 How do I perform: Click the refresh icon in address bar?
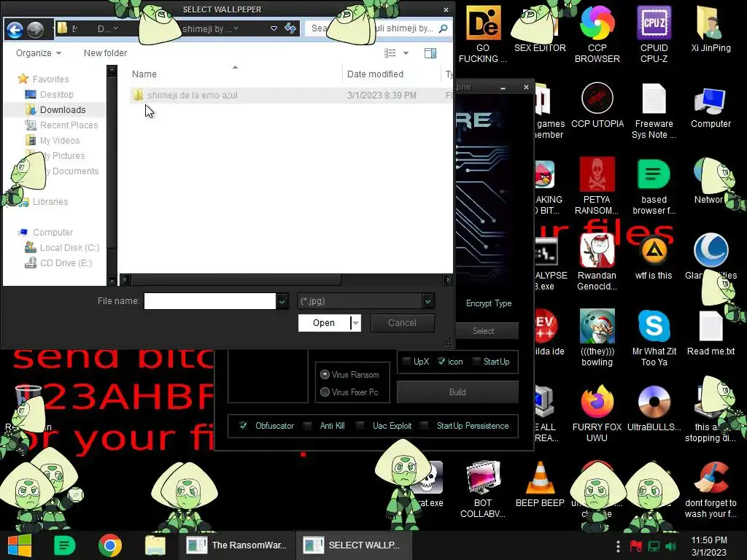(x=290, y=28)
